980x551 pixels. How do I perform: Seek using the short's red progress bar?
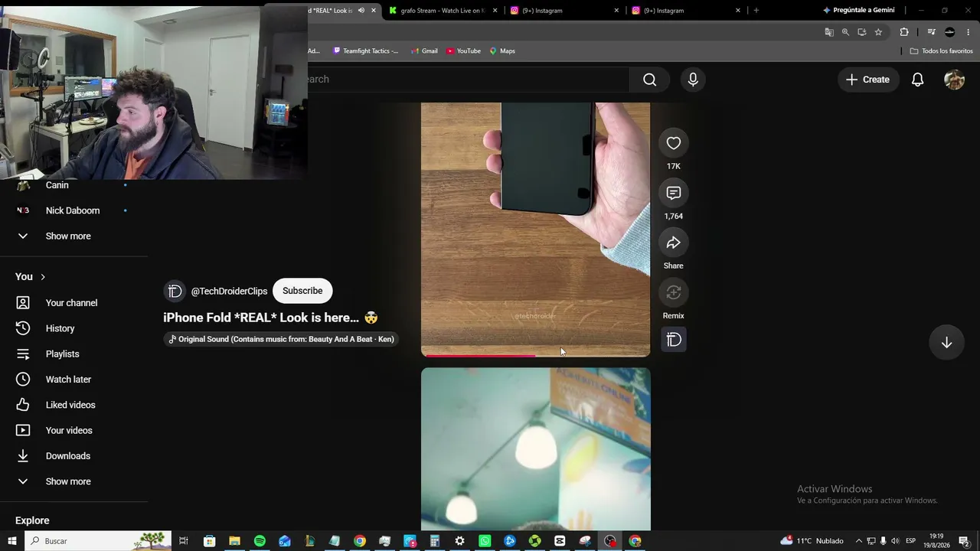tap(536, 355)
